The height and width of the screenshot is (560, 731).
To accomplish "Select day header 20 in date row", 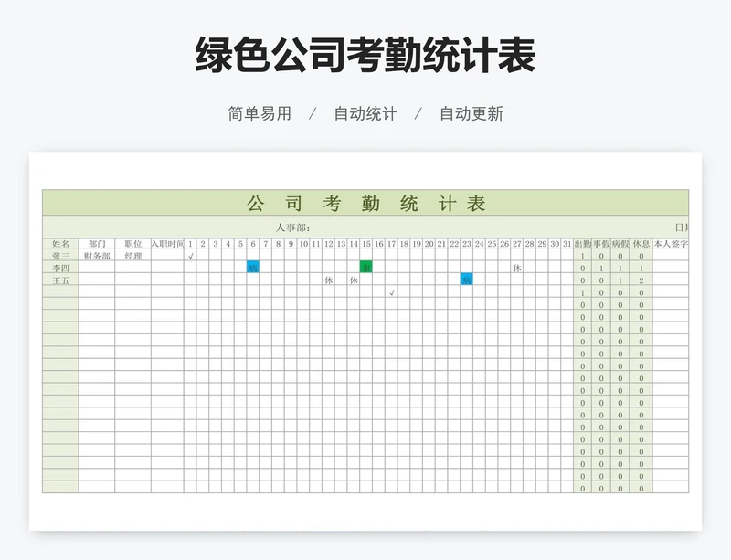I will point(429,244).
